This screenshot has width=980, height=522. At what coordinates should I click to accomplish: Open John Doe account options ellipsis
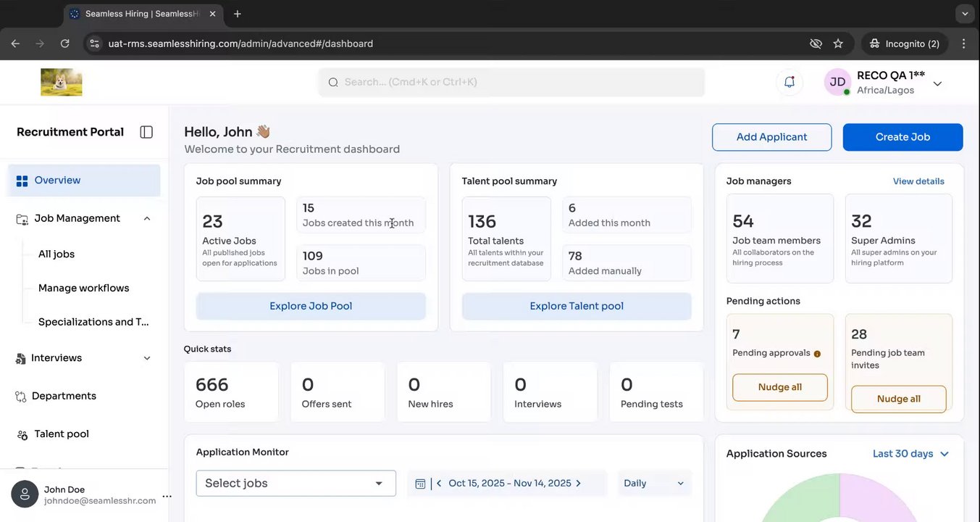(x=167, y=497)
